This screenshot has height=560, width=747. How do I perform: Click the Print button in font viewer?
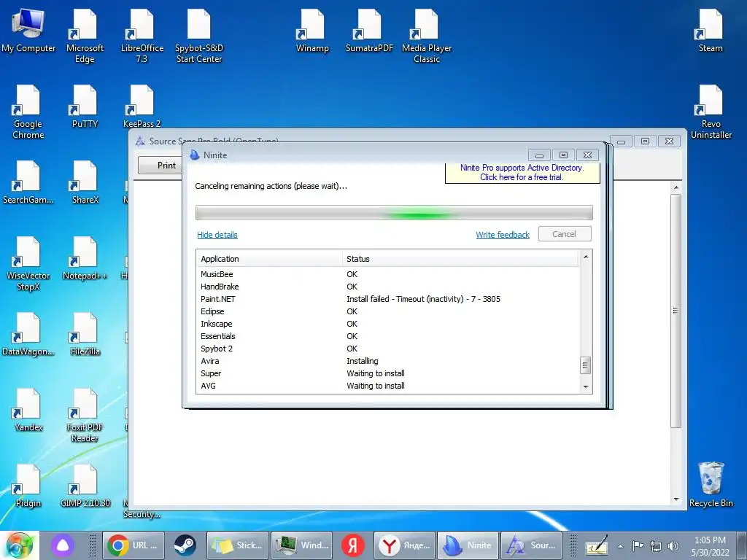pos(160,166)
